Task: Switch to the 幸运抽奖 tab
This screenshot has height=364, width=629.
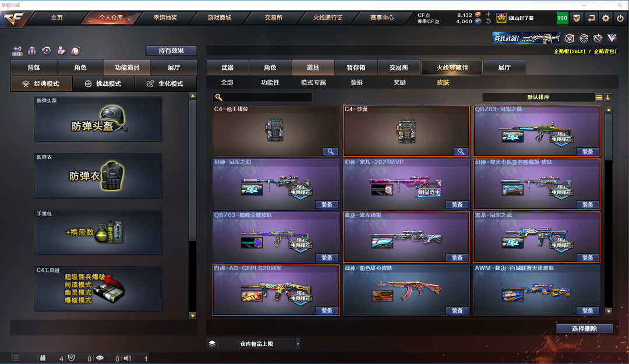Action: click(x=165, y=17)
